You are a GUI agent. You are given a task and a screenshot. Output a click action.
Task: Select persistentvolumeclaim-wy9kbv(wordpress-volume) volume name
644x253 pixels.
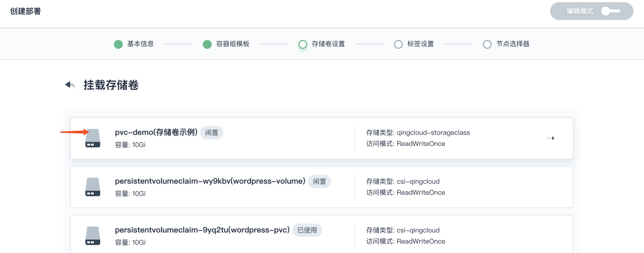click(x=210, y=181)
